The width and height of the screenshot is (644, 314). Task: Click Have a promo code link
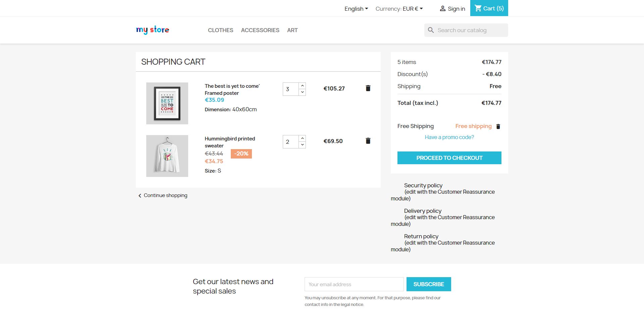click(x=449, y=137)
